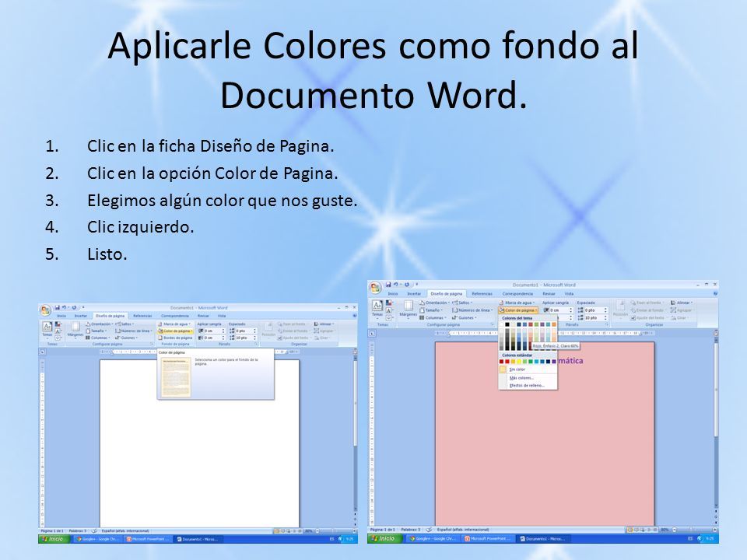
Task: Click theme colors icon in white-page Word window
Action: [x=58, y=324]
